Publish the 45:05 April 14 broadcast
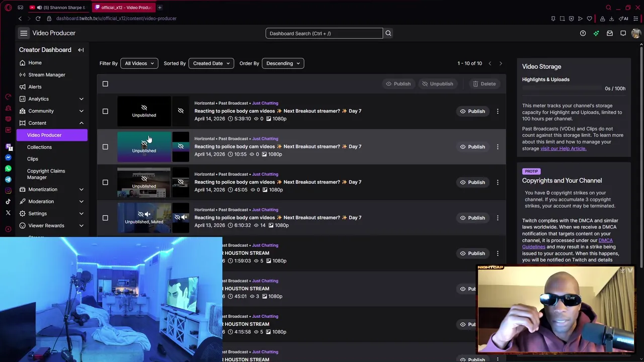Image resolution: width=644 pixels, height=362 pixels. click(472, 182)
